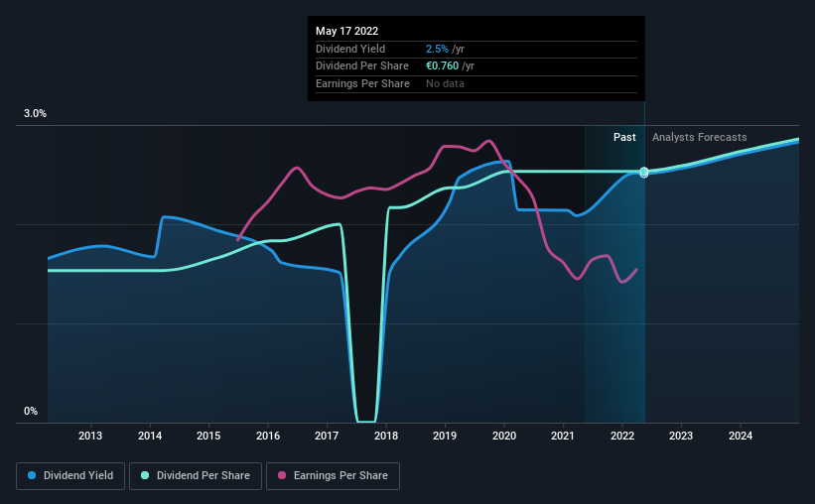Click the 3.0% y-axis label

(x=35, y=114)
